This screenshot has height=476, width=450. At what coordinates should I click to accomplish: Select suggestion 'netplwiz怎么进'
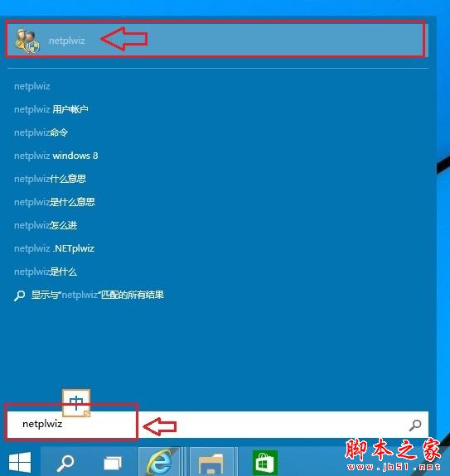pos(46,225)
